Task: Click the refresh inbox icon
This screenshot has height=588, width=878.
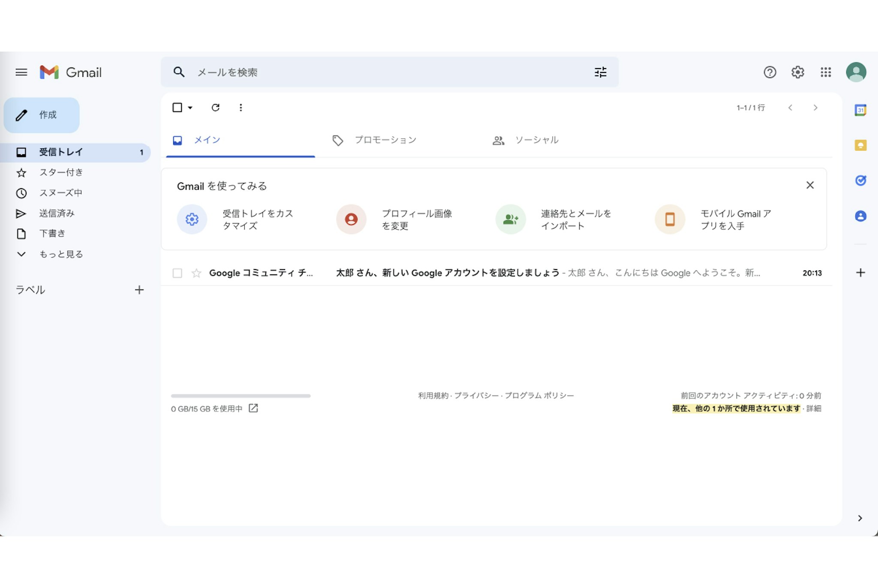Action: click(x=216, y=108)
